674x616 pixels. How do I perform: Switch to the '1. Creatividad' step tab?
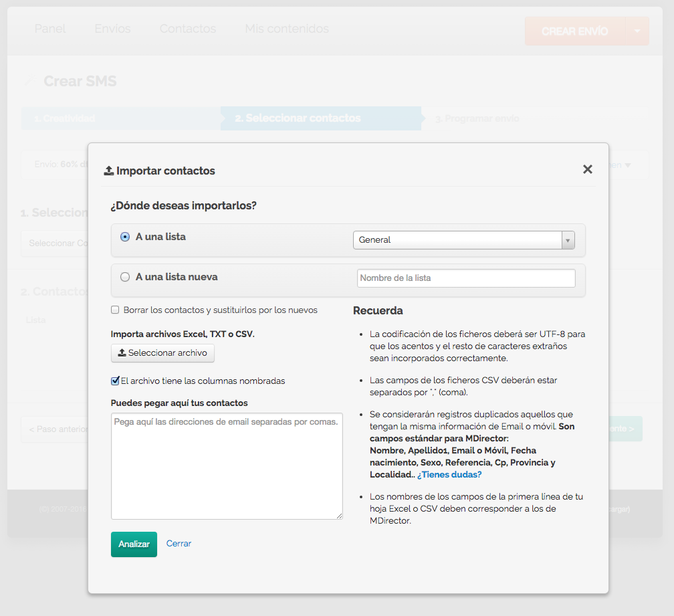click(121, 118)
